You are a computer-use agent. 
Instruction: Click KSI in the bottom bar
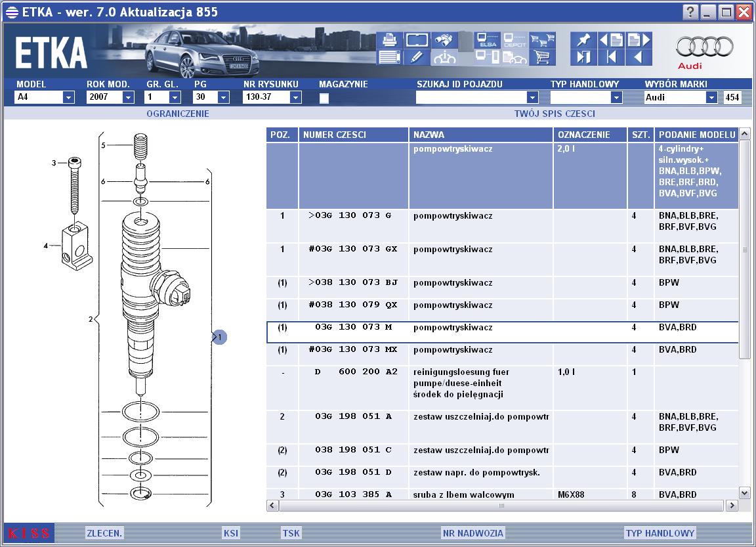(231, 533)
